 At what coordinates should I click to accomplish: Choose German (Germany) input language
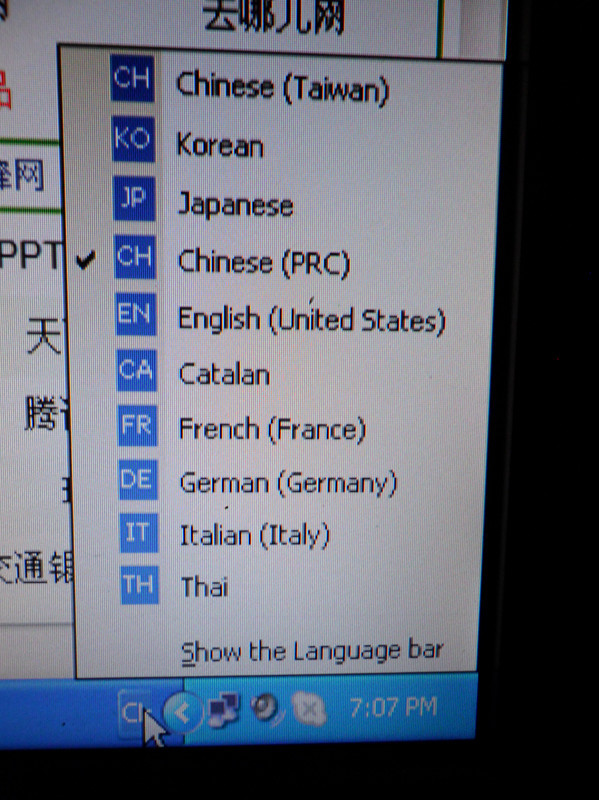point(282,482)
